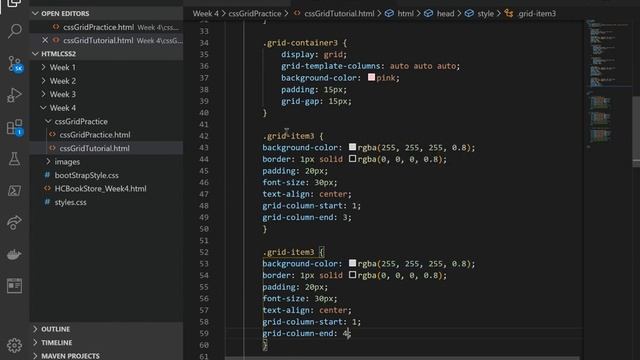The width and height of the screenshot is (640, 360).
Task: Open the pink color swatch picker
Action: click(371, 77)
